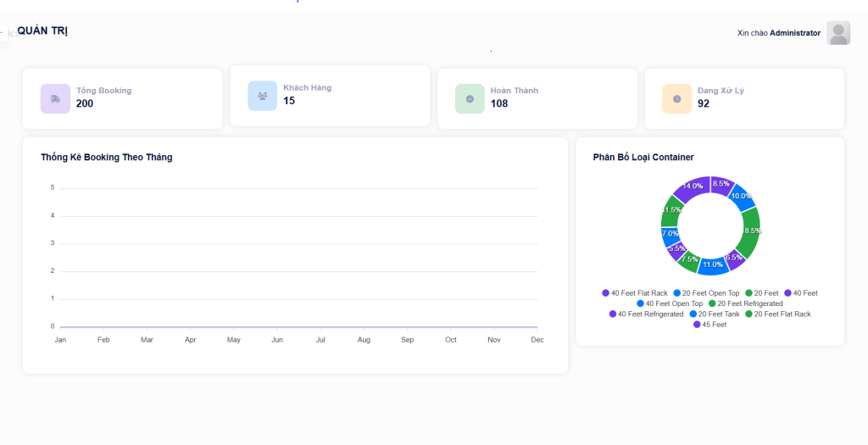Click the QUẢN TRỊ page heading

[x=42, y=31]
